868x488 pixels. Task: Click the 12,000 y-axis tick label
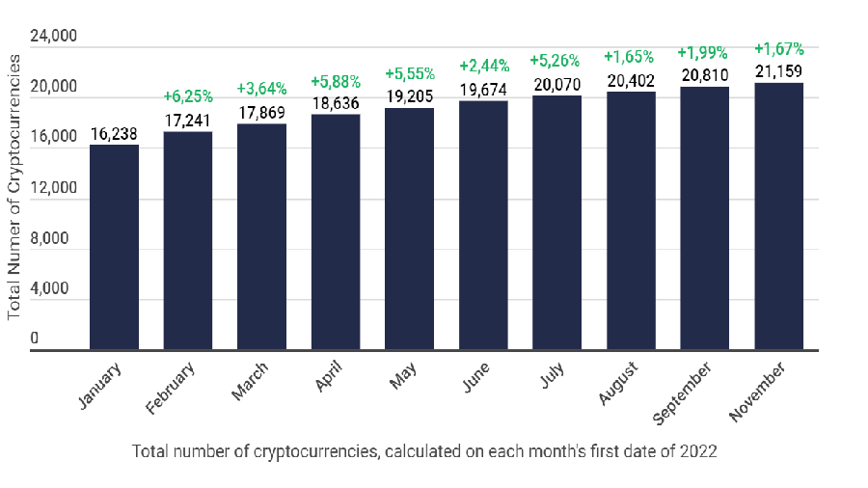pos(54,187)
